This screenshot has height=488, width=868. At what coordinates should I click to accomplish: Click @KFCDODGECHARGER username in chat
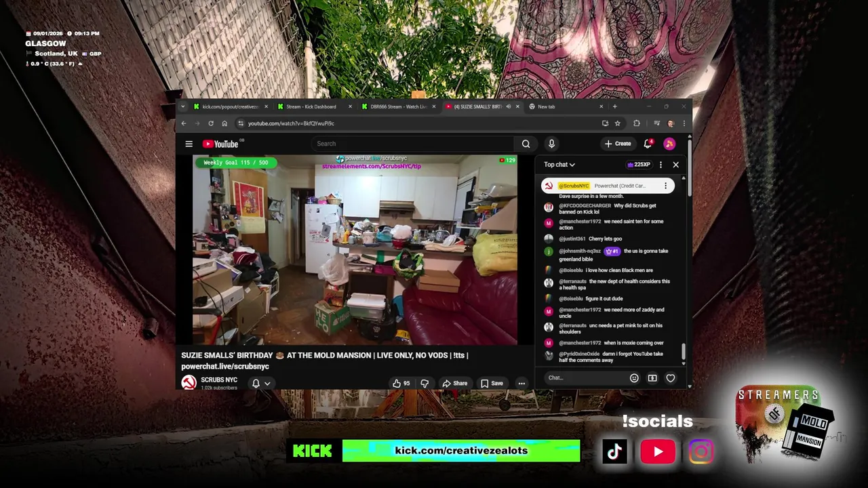point(585,205)
